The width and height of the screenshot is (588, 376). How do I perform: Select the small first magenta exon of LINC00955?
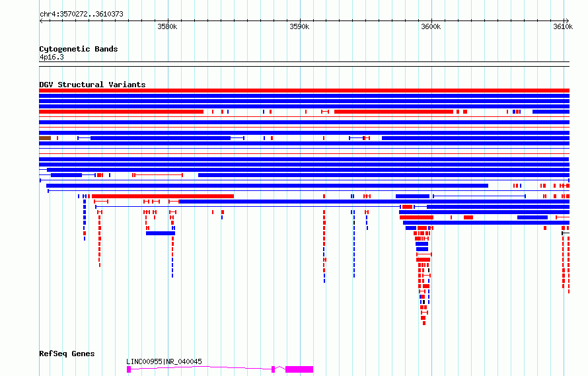pyautogui.click(x=129, y=369)
